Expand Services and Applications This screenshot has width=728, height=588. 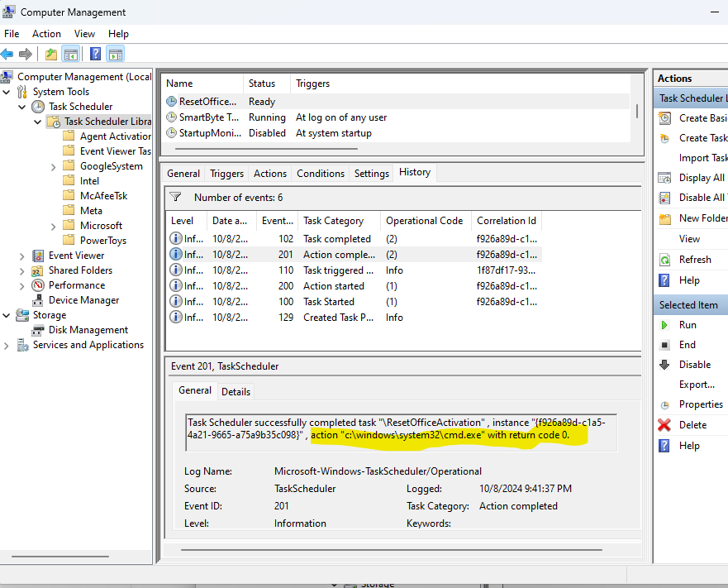point(6,345)
